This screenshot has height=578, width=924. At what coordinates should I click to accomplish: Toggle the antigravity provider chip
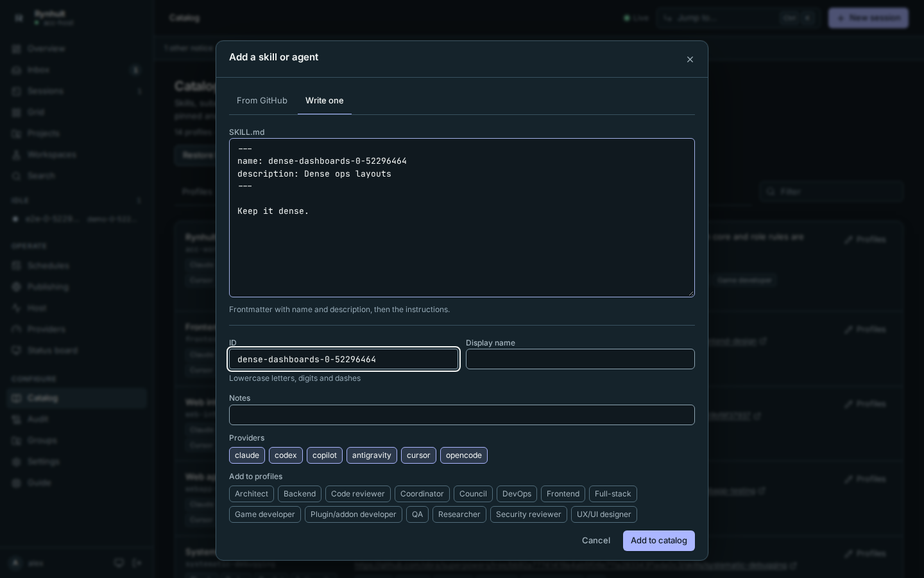372,455
